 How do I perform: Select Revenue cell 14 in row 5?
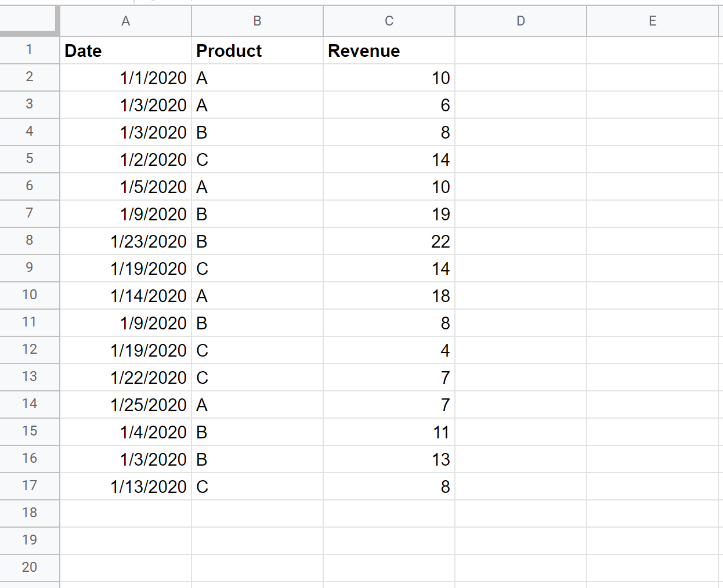point(389,159)
